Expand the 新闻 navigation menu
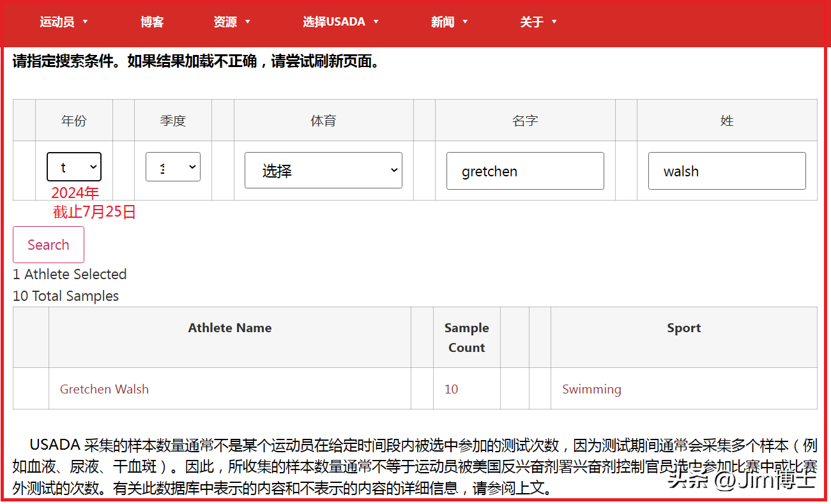This screenshot has width=831, height=504. [x=442, y=22]
